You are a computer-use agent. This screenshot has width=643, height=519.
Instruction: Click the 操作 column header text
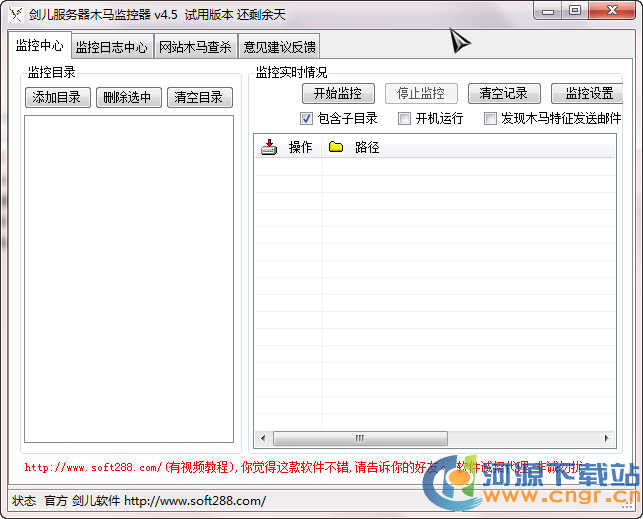(300, 147)
